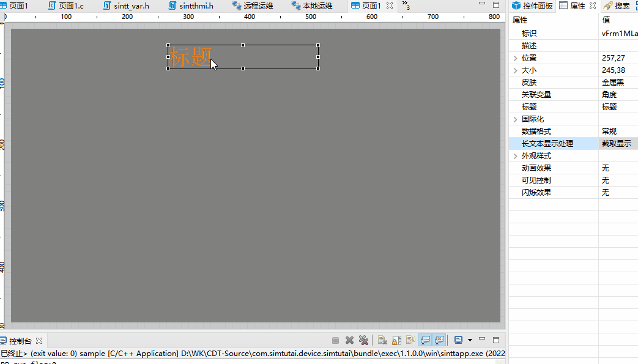The width and height of the screenshot is (638, 364).
Task: Remove the launch with single X icon
Action: click(349, 340)
